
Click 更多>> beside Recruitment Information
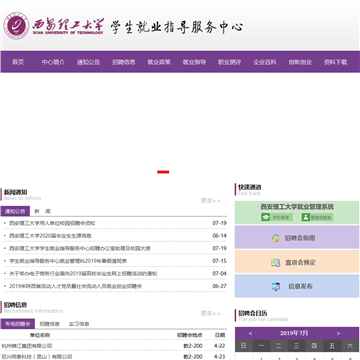pos(210,313)
